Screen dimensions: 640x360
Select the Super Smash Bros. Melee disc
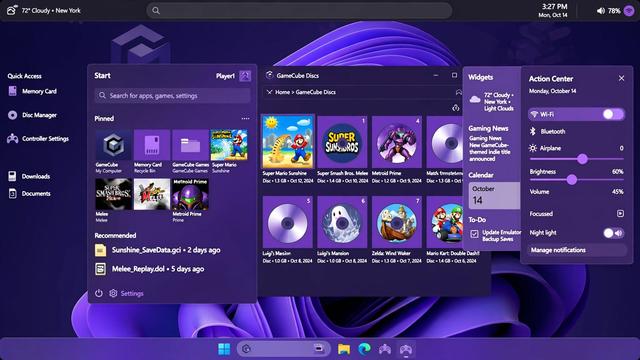tap(342, 142)
